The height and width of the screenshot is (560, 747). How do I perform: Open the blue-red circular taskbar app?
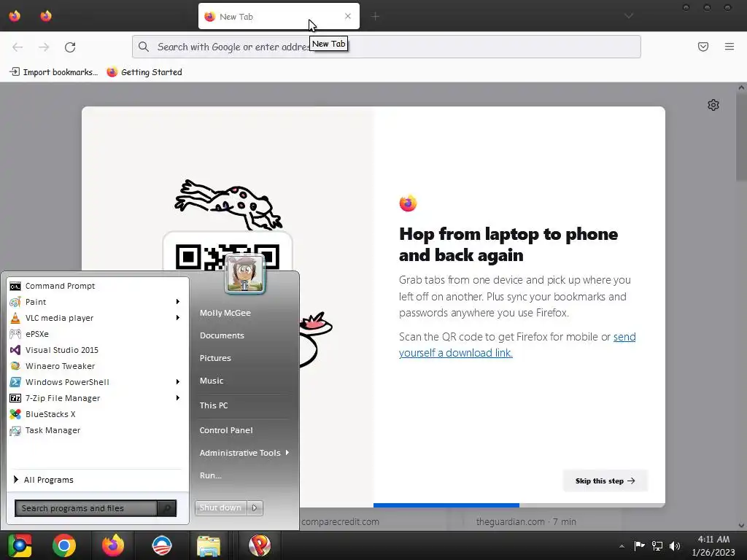point(162,545)
